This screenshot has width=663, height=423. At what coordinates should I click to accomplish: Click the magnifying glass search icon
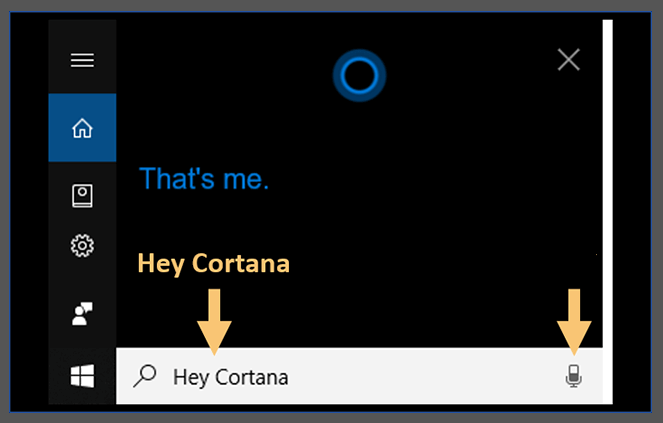(145, 376)
